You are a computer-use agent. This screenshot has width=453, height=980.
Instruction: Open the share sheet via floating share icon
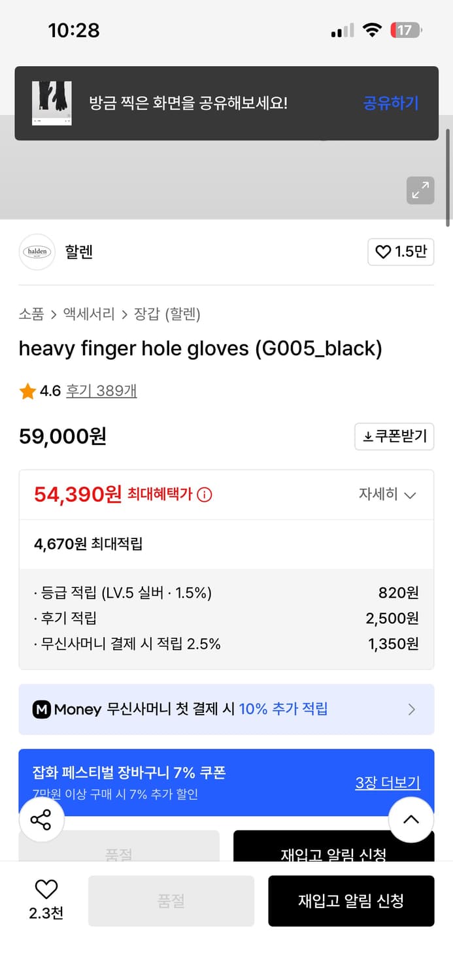[41, 819]
